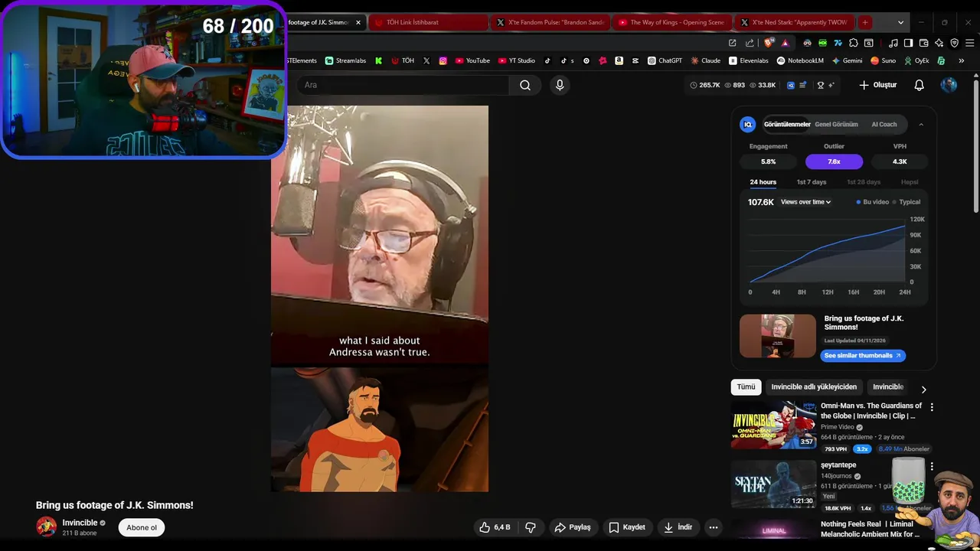Open the account avatar menu

tap(949, 85)
